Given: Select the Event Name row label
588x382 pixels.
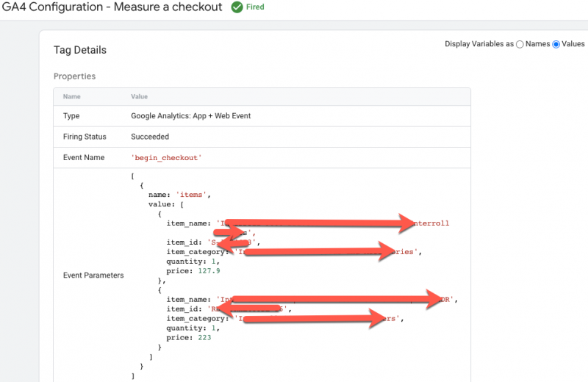Looking at the screenshot, I should click(84, 157).
